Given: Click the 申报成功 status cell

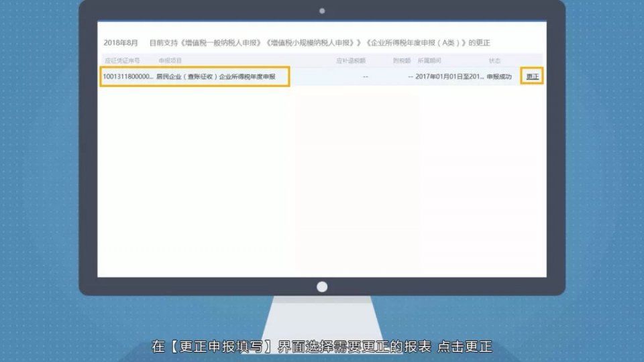Looking at the screenshot, I should pyautogui.click(x=499, y=76).
